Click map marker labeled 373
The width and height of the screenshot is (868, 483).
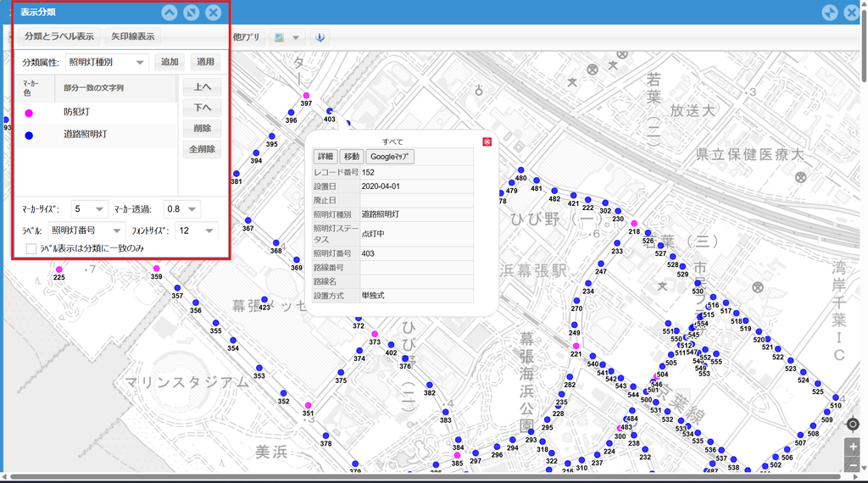coord(375,334)
